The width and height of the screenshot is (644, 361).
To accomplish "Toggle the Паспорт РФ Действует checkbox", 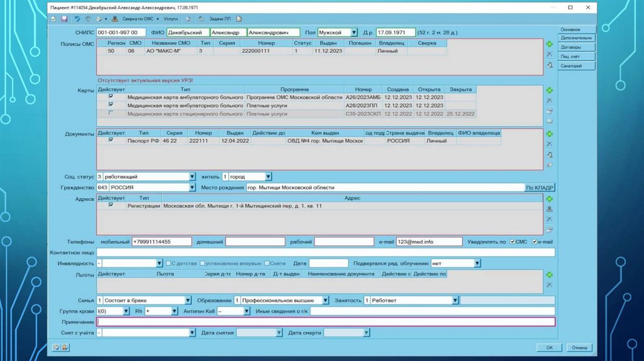I will (x=111, y=141).
